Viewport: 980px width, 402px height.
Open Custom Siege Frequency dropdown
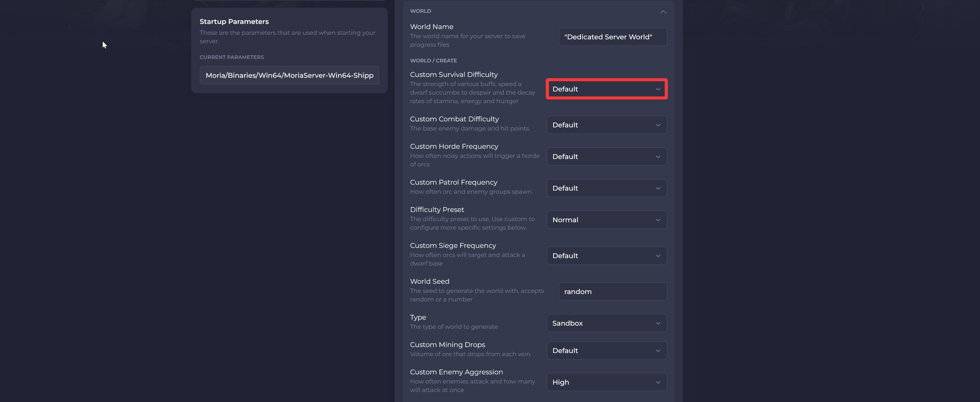(606, 256)
